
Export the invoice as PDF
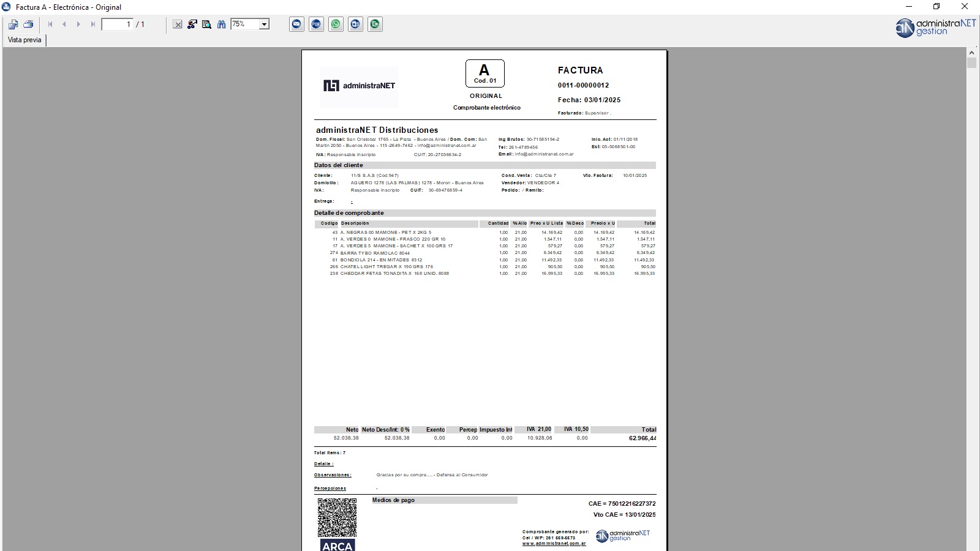coord(316,24)
